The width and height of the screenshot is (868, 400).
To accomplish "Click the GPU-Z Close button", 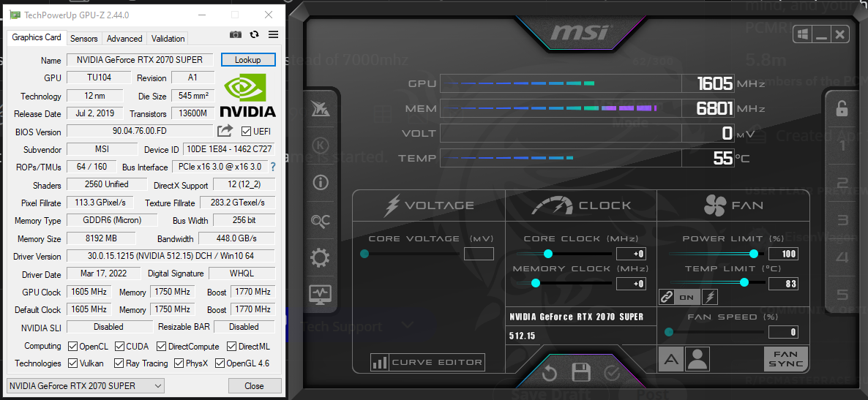I will [255, 385].
